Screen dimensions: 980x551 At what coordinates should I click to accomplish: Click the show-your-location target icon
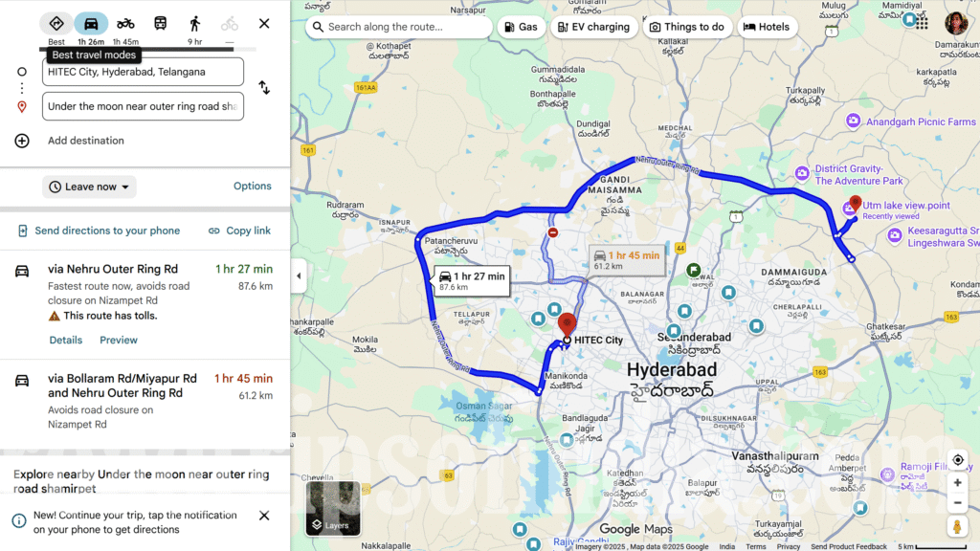point(958,460)
